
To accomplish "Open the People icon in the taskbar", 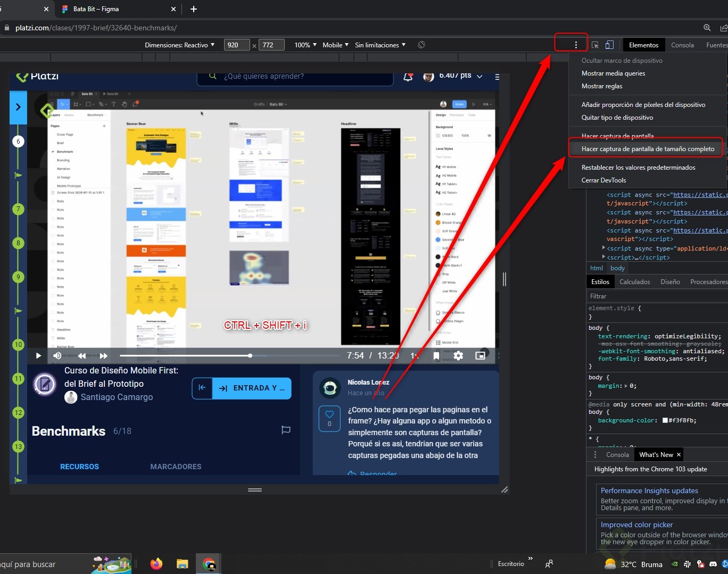I will 549,564.
